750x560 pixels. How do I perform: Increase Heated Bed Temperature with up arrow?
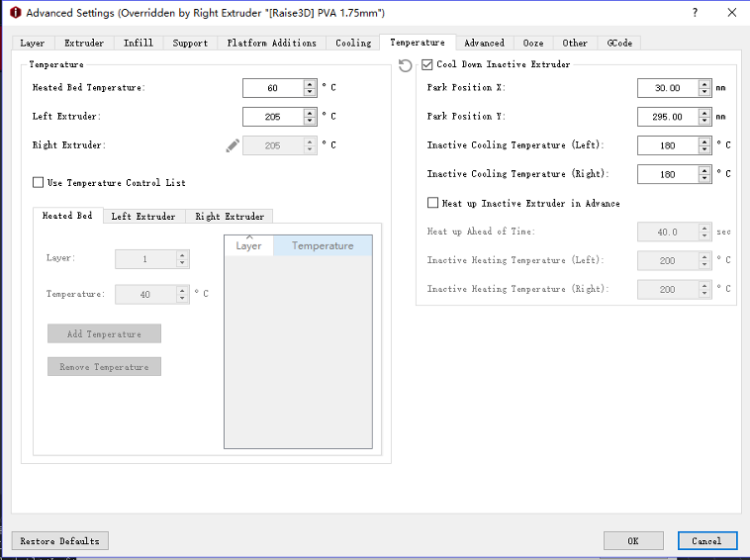310,84
